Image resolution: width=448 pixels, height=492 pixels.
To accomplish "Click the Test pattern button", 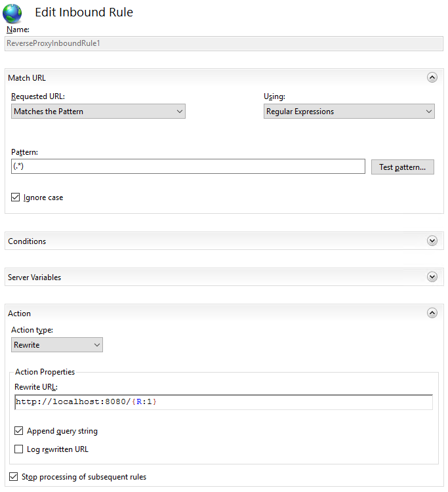I will pyautogui.click(x=403, y=167).
